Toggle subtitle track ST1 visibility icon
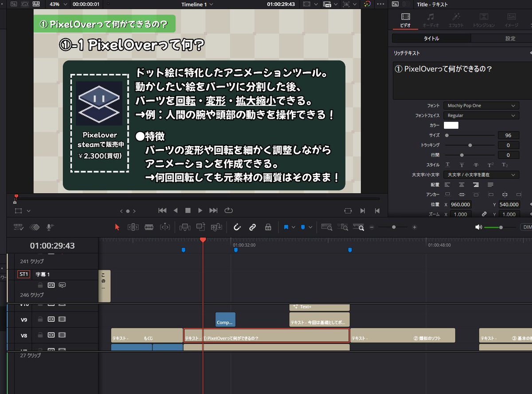This screenshot has height=394, width=532. pos(62,285)
